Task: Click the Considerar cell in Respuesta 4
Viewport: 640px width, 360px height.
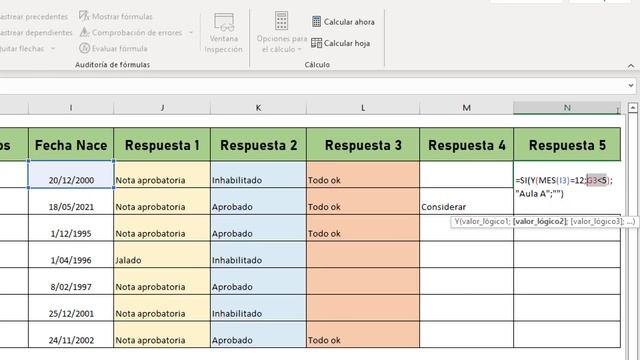Action: click(x=467, y=201)
